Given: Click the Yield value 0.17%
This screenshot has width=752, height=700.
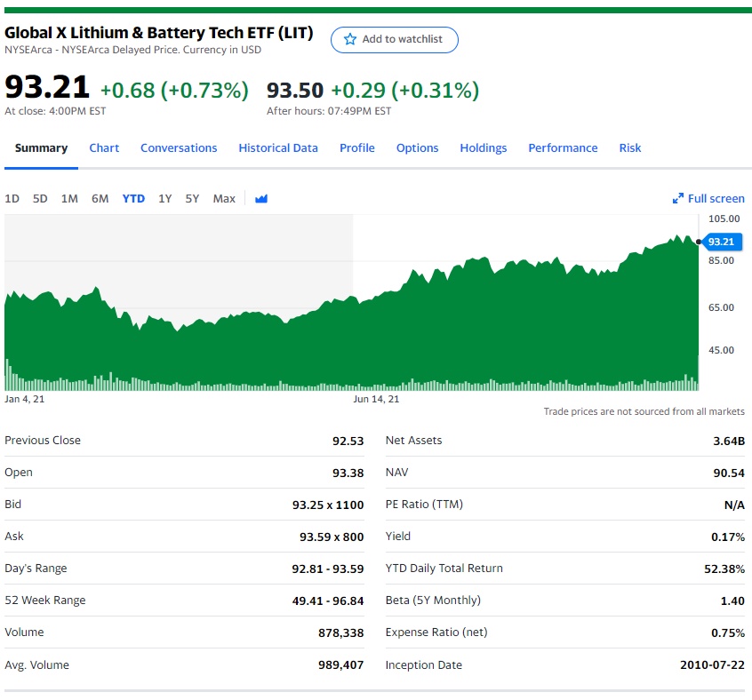Looking at the screenshot, I should coord(728,537).
